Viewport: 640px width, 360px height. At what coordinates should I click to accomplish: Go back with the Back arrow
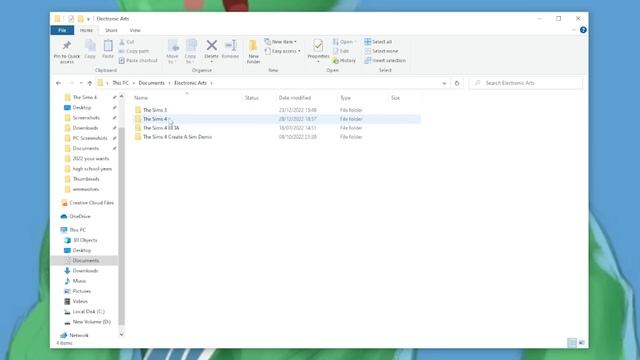click(58, 83)
